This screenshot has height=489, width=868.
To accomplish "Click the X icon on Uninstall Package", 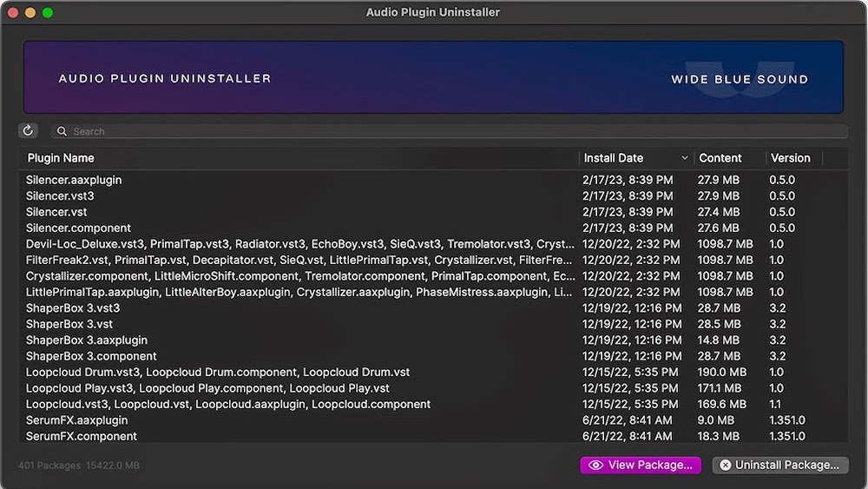I will (726, 466).
